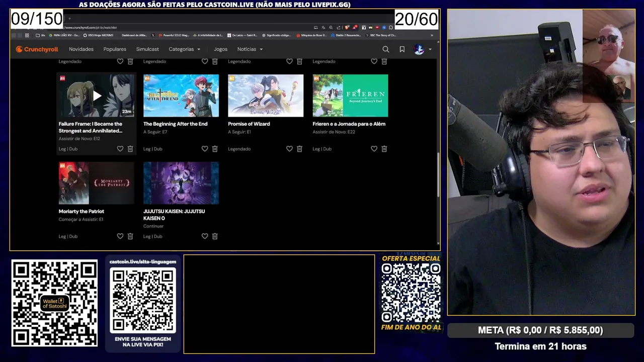Open the Crunchyroll search icon

(x=385, y=49)
